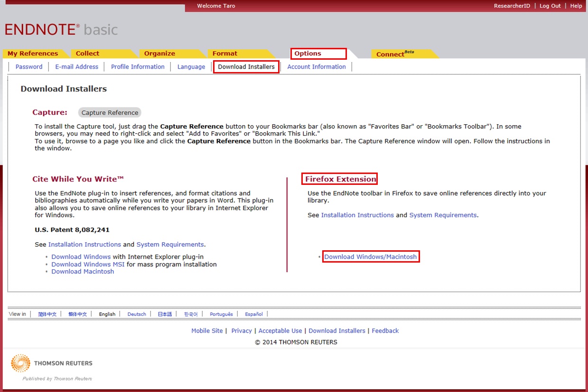Open the Account Information sub-tab
Viewport: 588px width, 392px height.
[317, 67]
